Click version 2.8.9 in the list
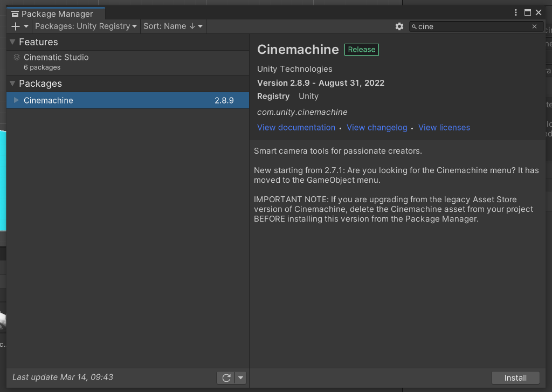The width and height of the screenshot is (552, 392). 224,100
